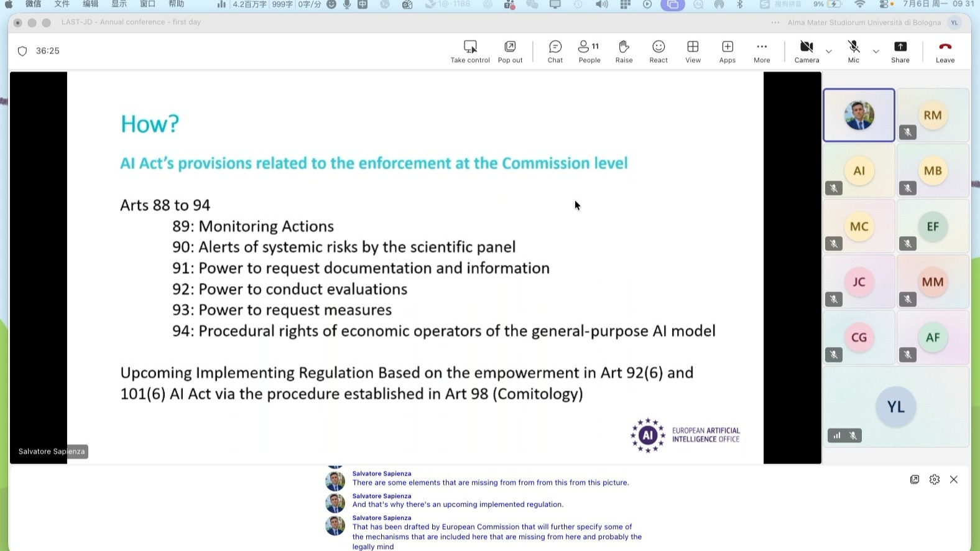Toggle the Camera on

(x=807, y=52)
